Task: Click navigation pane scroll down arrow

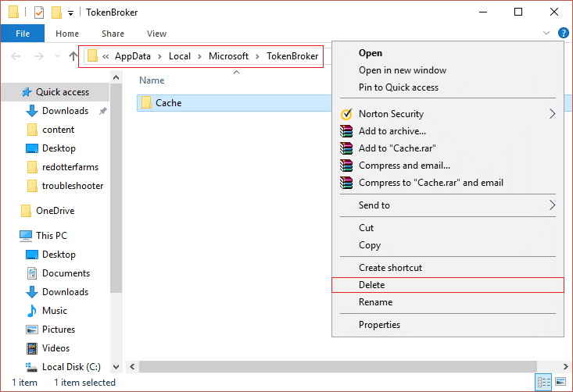Action: 116,366
